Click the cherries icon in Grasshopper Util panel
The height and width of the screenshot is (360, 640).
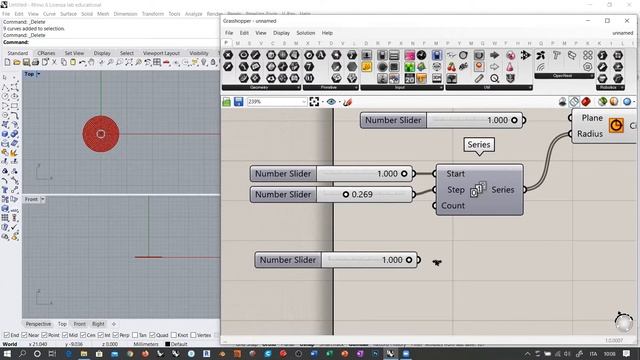pos(451,67)
